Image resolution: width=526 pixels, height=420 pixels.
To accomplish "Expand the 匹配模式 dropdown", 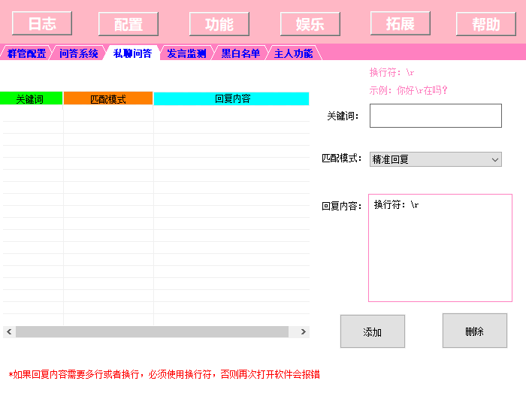I will (x=435, y=159).
